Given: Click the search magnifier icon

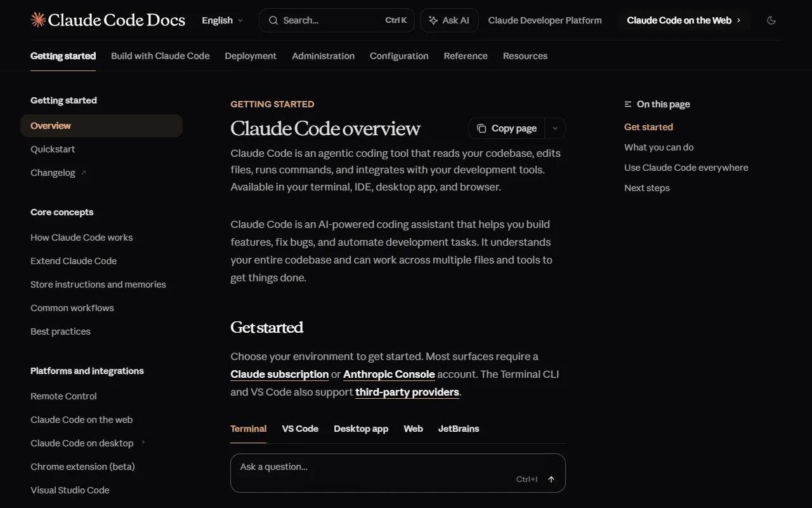Looking at the screenshot, I should [273, 20].
